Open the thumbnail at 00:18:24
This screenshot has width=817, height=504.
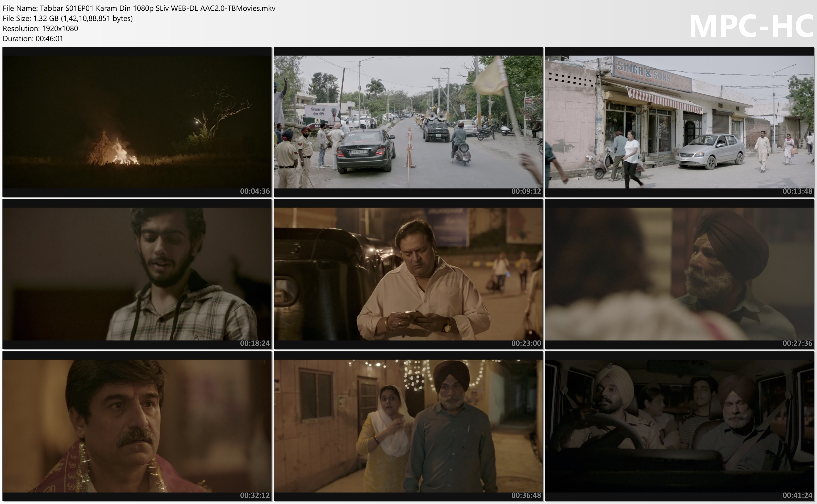click(x=137, y=274)
